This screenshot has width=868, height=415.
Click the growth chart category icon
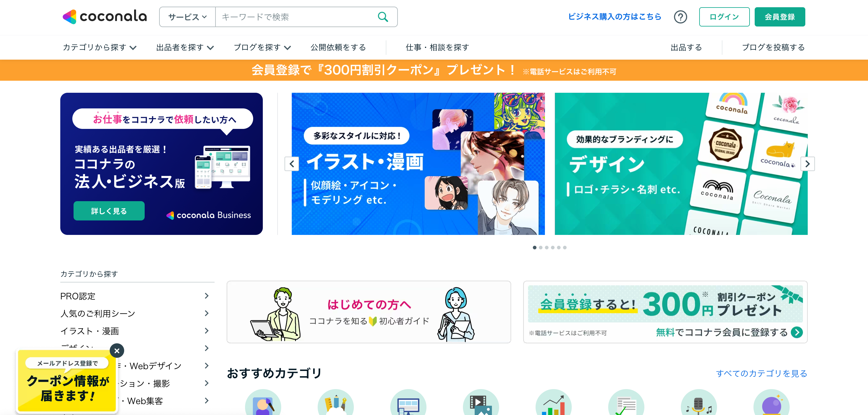pyautogui.click(x=553, y=402)
